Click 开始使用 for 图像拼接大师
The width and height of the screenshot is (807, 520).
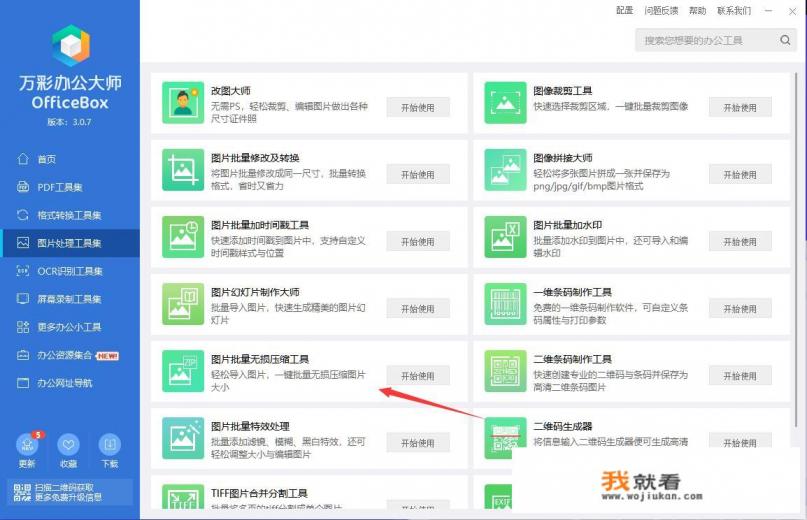[740, 175]
